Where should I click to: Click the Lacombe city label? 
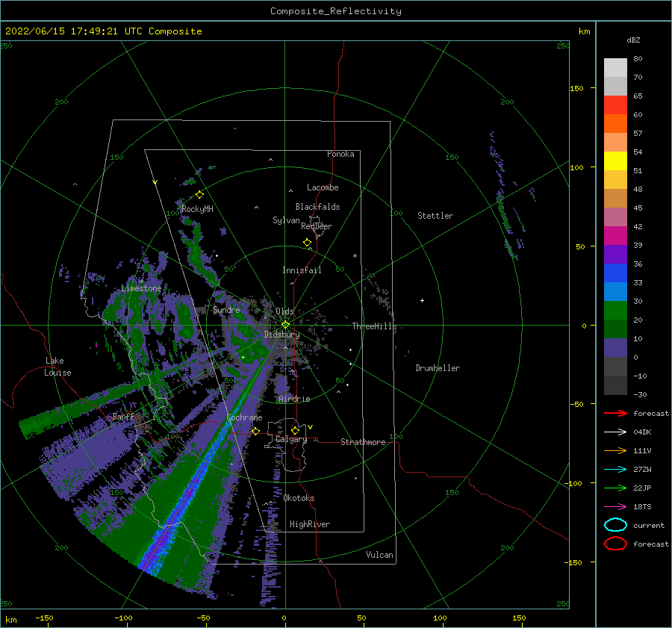pyautogui.click(x=323, y=187)
